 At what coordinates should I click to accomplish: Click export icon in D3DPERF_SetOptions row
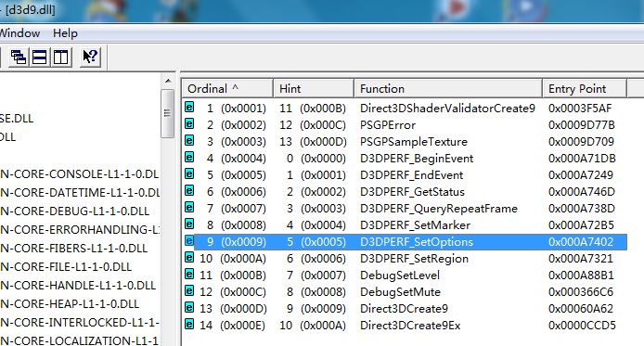189,241
